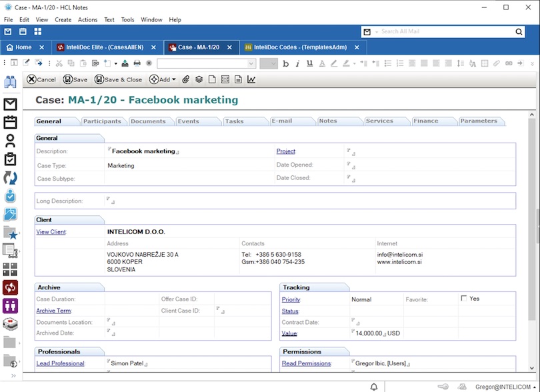Click the scissors cut icon in the toolbar

pyautogui.click(x=59, y=63)
